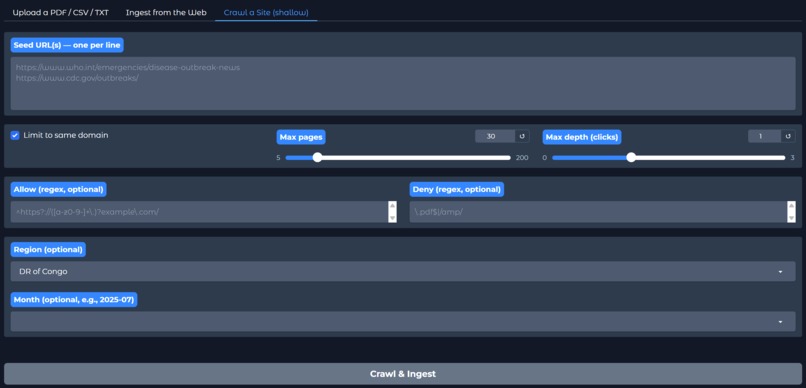Click the Max depth (clicks) number field
The height and width of the screenshot is (388, 806).
(764, 136)
